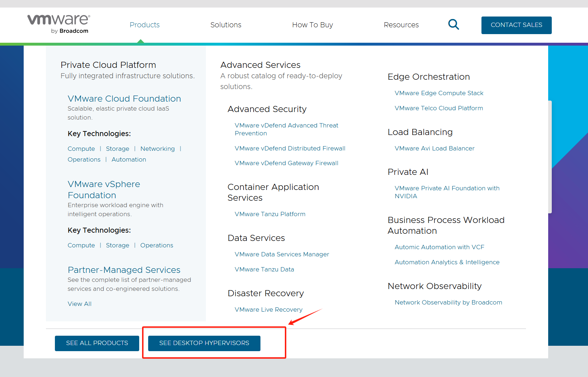
Task: Click the SEE DESKTOP HYPERVISORS button
Action: pos(204,343)
